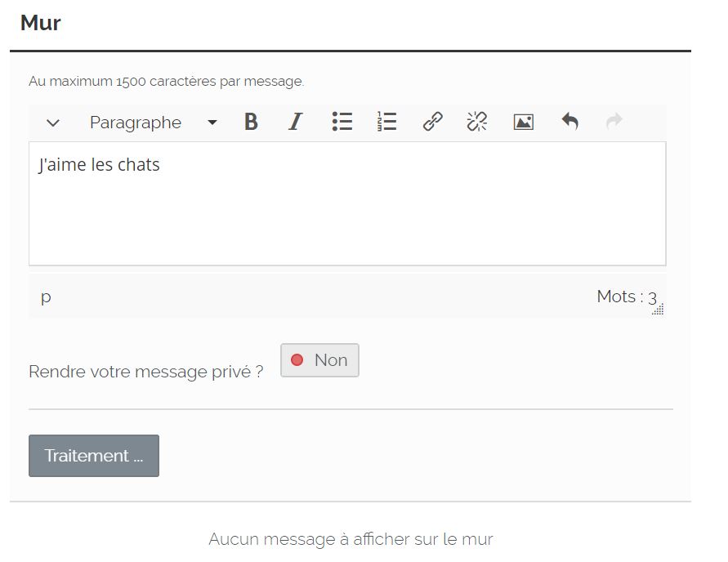Click the redo arrow icon
The height and width of the screenshot is (562, 728).
click(x=614, y=123)
